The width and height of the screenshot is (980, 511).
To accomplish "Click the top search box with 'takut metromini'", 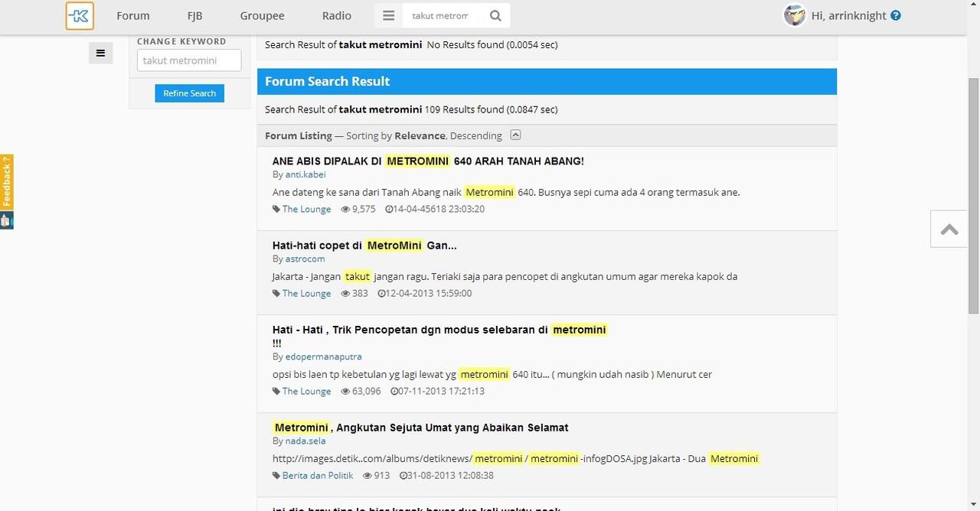I will pyautogui.click(x=440, y=15).
